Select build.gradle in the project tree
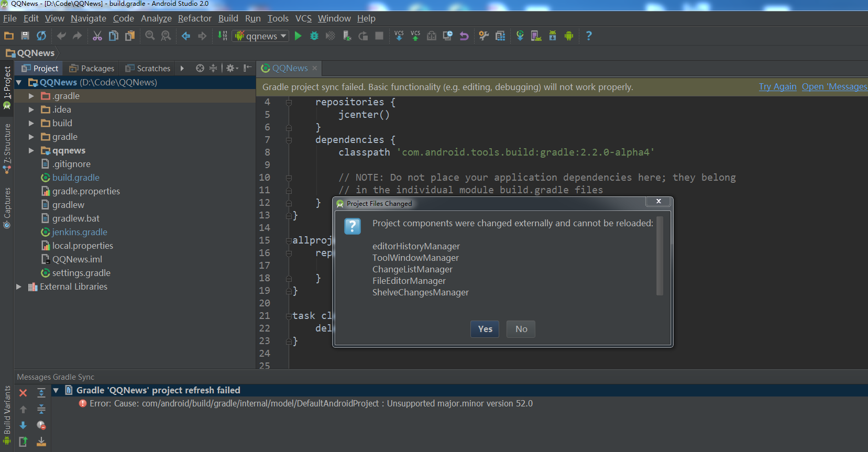The height and width of the screenshot is (452, 868). click(75, 178)
